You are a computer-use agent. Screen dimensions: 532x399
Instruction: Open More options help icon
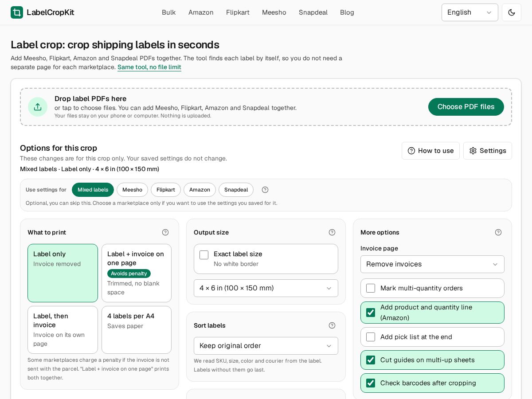coord(498,232)
